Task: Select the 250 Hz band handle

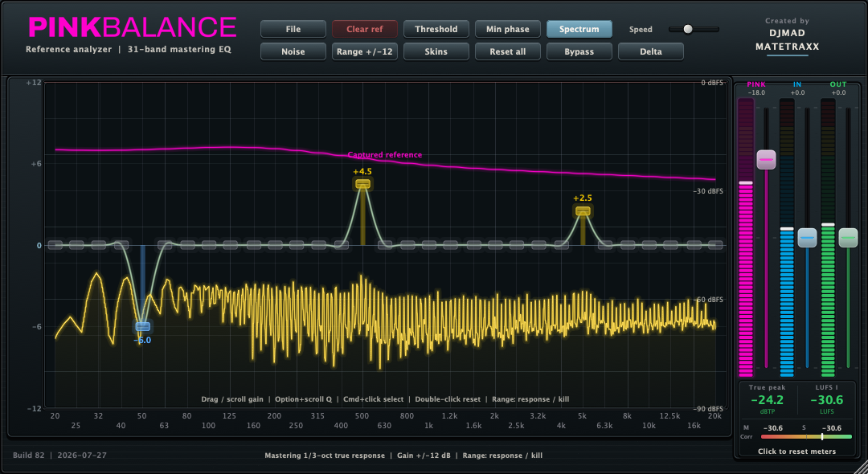Action: tap(296, 245)
